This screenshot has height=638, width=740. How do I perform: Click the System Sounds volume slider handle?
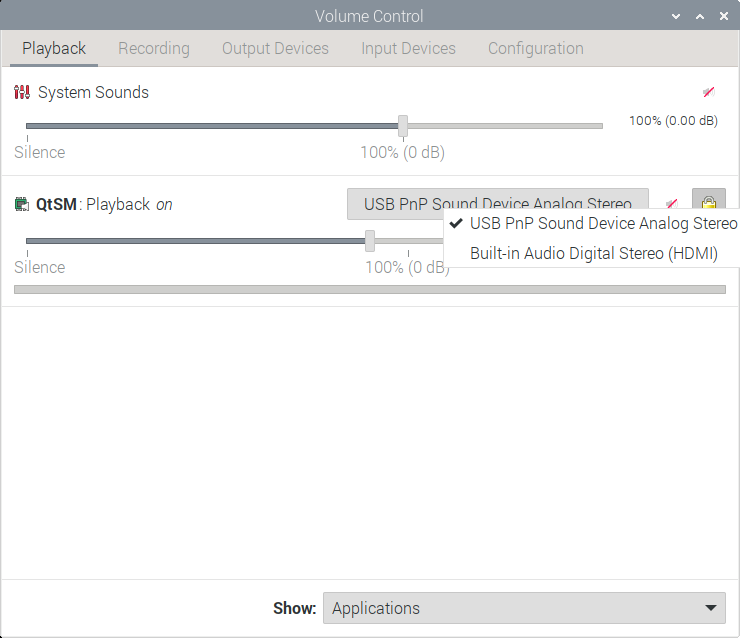pyautogui.click(x=403, y=126)
